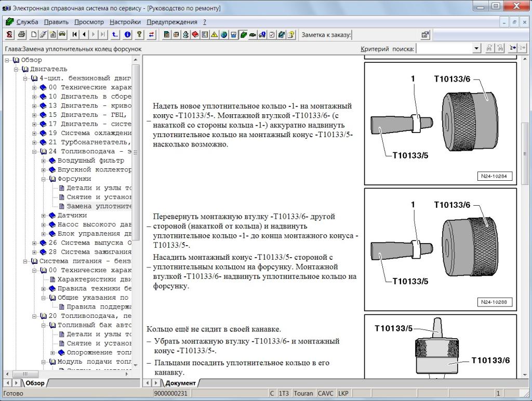The width and height of the screenshot is (532, 401).
Task: Open the Настройки menu
Action: point(125,22)
